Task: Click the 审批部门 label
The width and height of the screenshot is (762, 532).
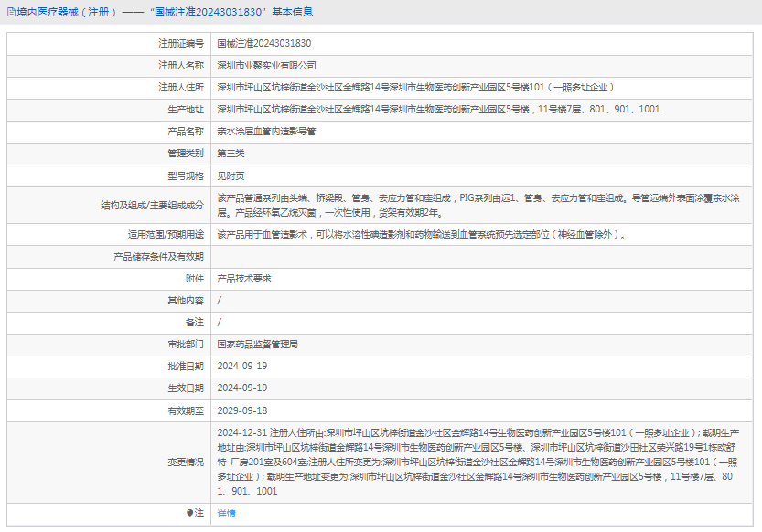Action: point(186,345)
